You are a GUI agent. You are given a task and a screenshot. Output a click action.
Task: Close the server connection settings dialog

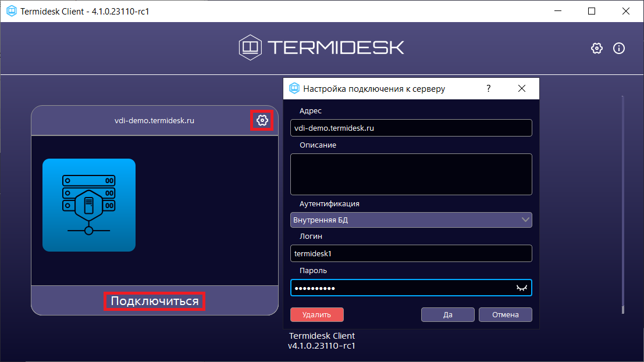click(521, 89)
